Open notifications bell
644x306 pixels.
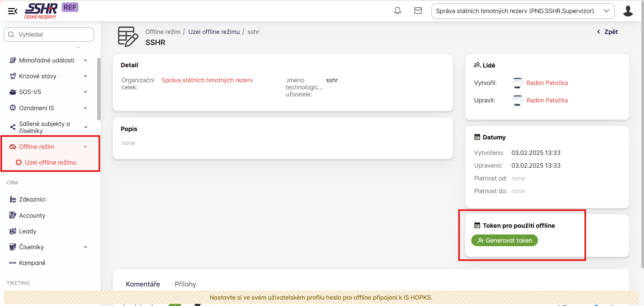pyautogui.click(x=397, y=11)
